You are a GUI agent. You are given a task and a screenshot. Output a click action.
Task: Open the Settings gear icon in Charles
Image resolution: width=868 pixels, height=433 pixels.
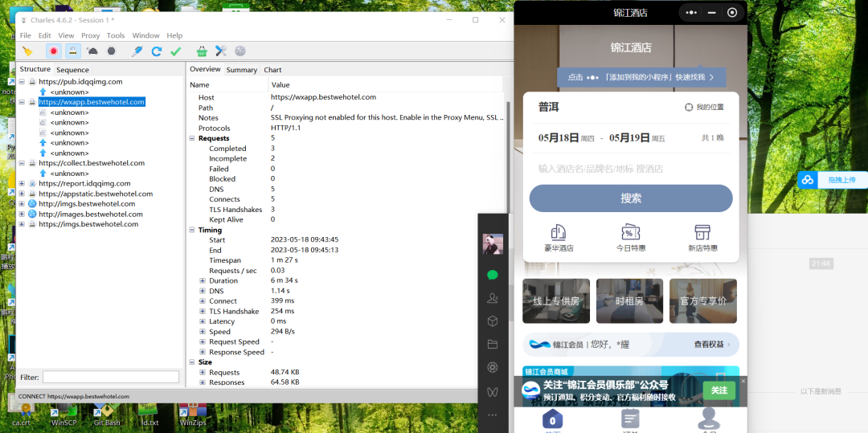tap(240, 51)
